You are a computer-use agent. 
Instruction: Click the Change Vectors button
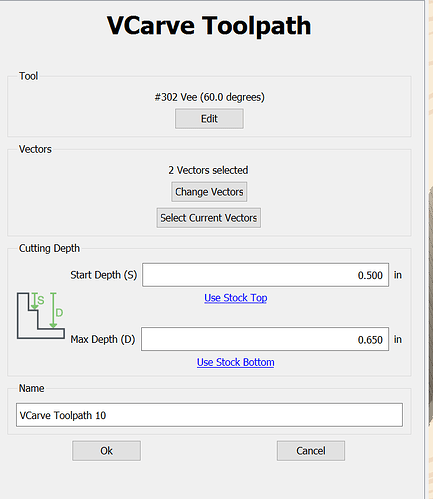tap(209, 192)
